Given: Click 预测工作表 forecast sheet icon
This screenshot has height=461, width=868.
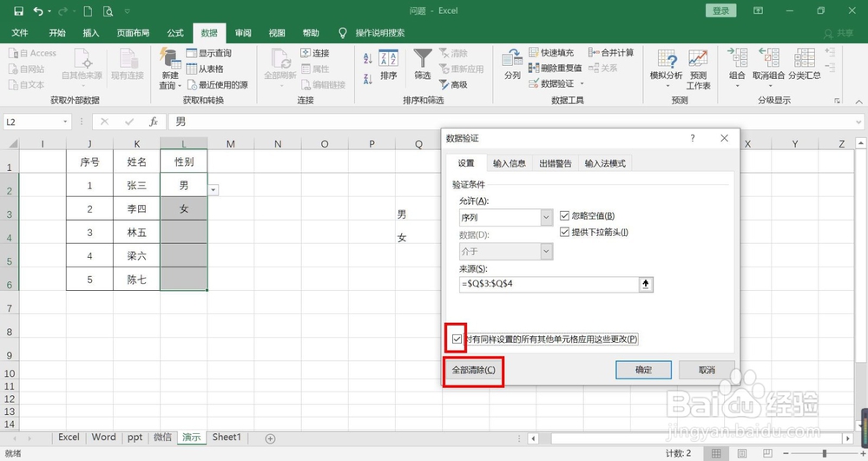Looking at the screenshot, I should click(698, 69).
